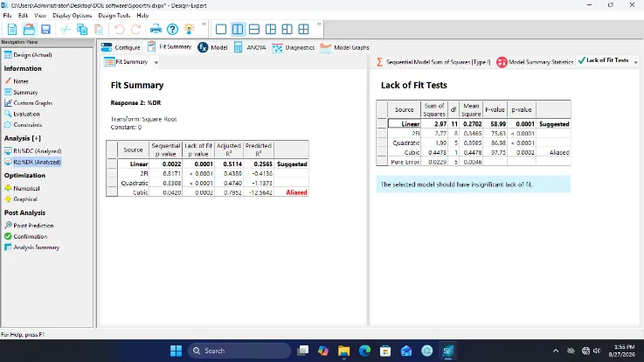Select the two horizontal panes layout icon
This screenshot has width=644, height=362.
(254, 29)
